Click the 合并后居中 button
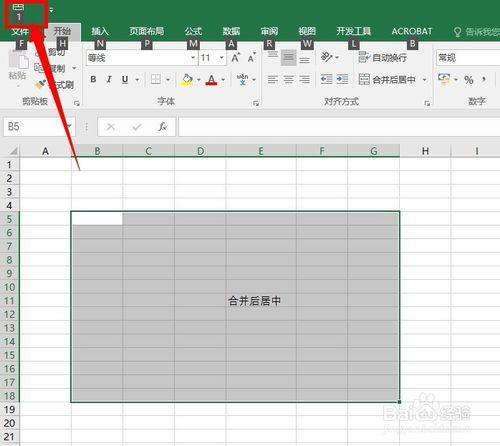The image size is (500, 446). [388, 80]
